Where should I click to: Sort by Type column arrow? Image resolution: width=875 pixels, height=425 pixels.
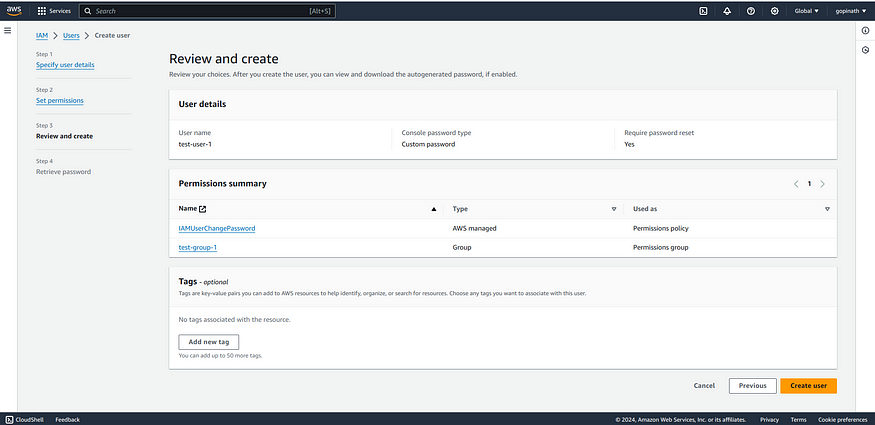coord(614,209)
